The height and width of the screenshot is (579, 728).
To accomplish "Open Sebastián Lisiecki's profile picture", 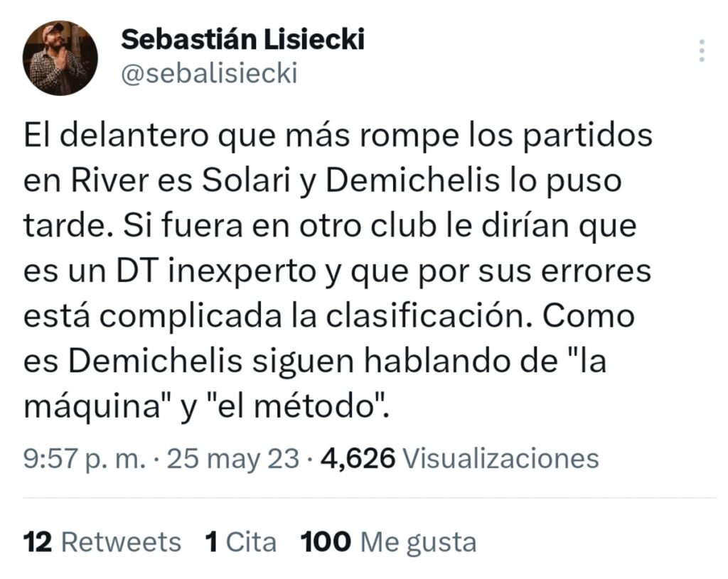I will [60, 58].
